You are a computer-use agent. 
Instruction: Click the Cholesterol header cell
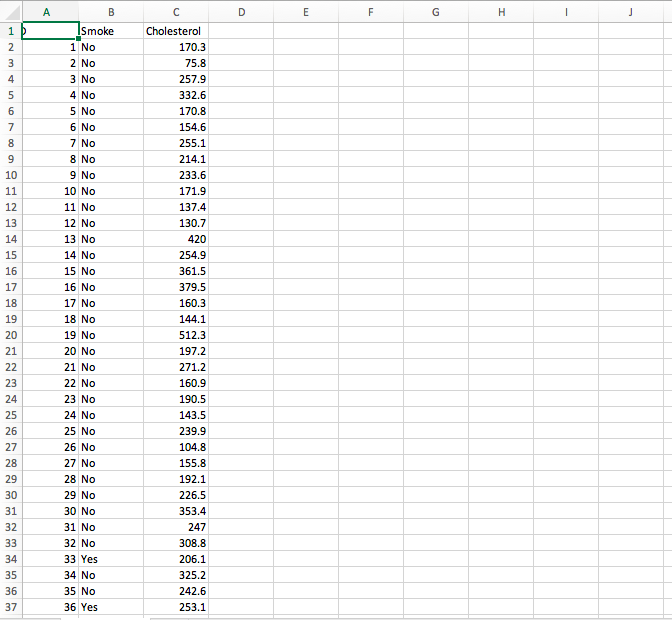(x=176, y=31)
